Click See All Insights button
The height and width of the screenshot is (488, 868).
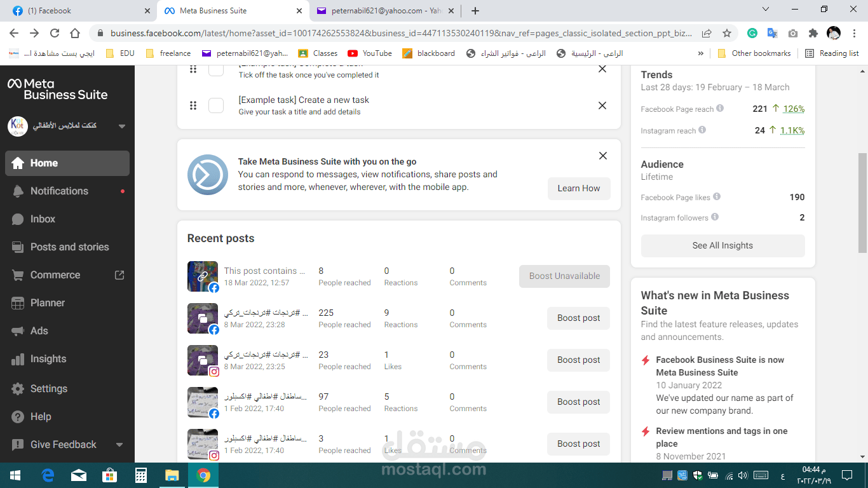point(722,246)
